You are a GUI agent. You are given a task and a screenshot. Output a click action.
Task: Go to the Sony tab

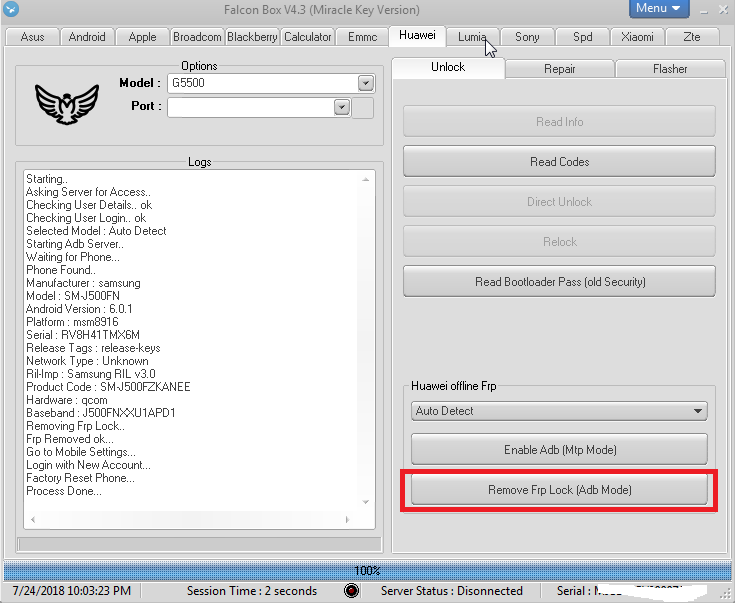(x=527, y=37)
